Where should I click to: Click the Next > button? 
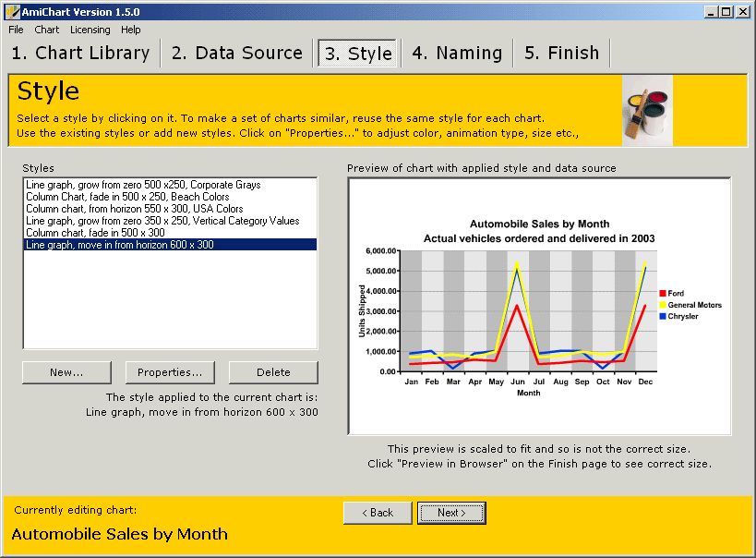click(451, 513)
